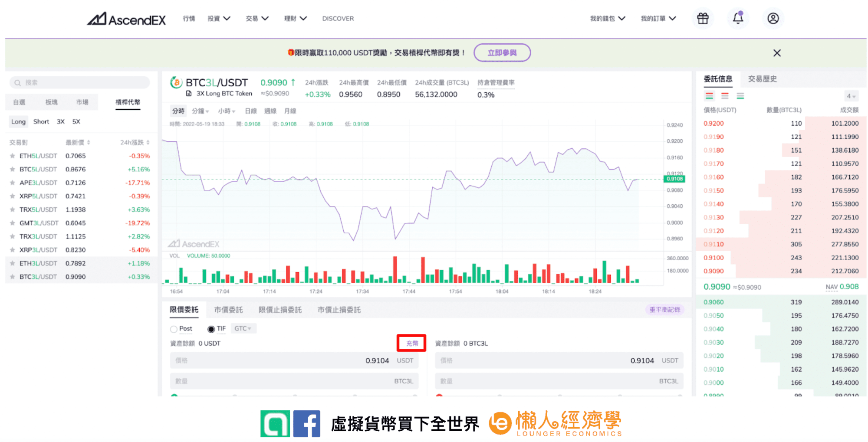The width and height of the screenshot is (868, 442).
Task: Click the sell quantity input field
Action: pos(559,381)
